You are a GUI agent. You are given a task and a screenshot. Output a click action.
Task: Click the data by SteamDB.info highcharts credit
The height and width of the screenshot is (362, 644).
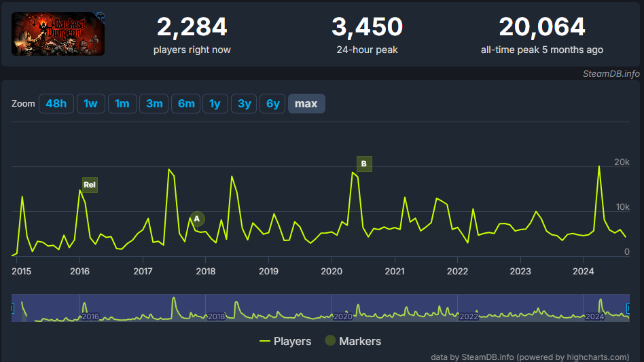point(530,357)
